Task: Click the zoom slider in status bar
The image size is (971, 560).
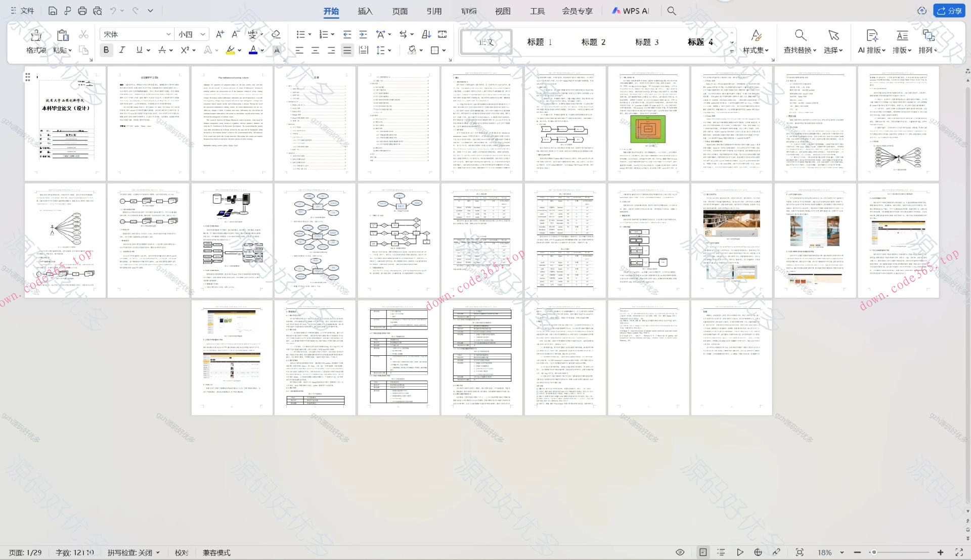Action: (874, 552)
